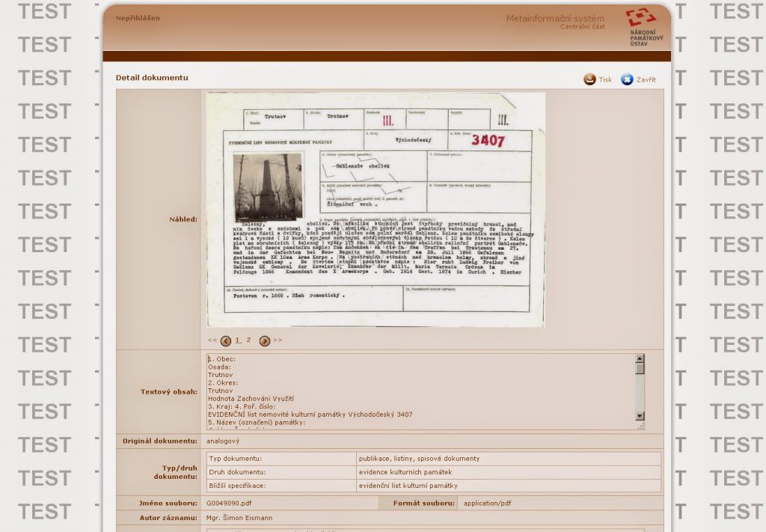This screenshot has width=766, height=532.
Task: Click the Textový obsah scrollbar thumb
Action: click(x=640, y=369)
